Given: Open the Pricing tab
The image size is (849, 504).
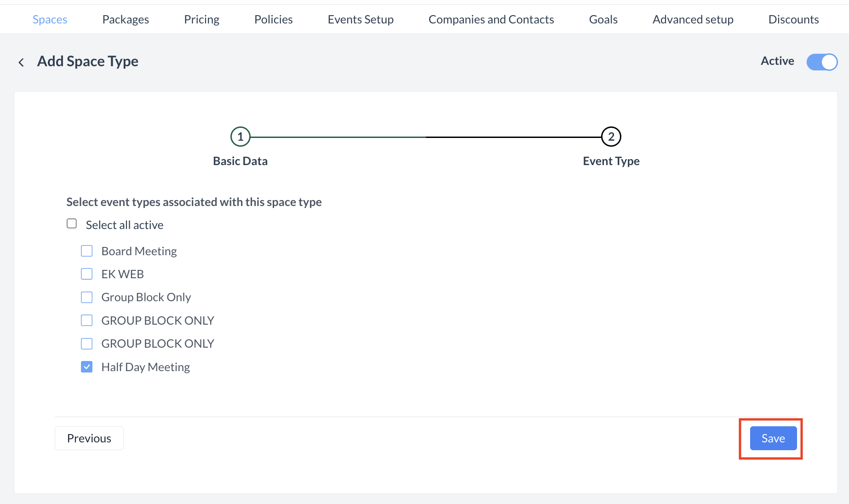Looking at the screenshot, I should tap(201, 19).
